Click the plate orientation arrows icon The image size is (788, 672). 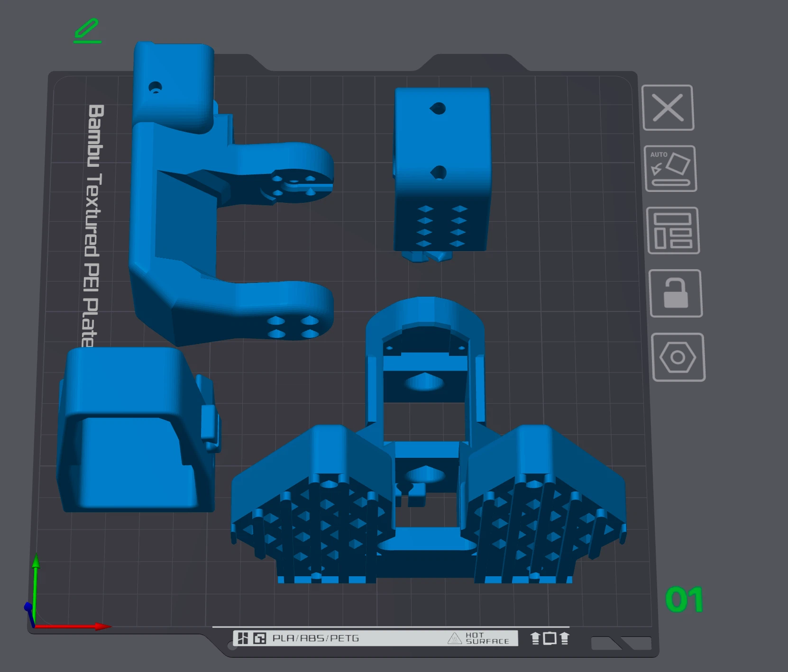550,638
